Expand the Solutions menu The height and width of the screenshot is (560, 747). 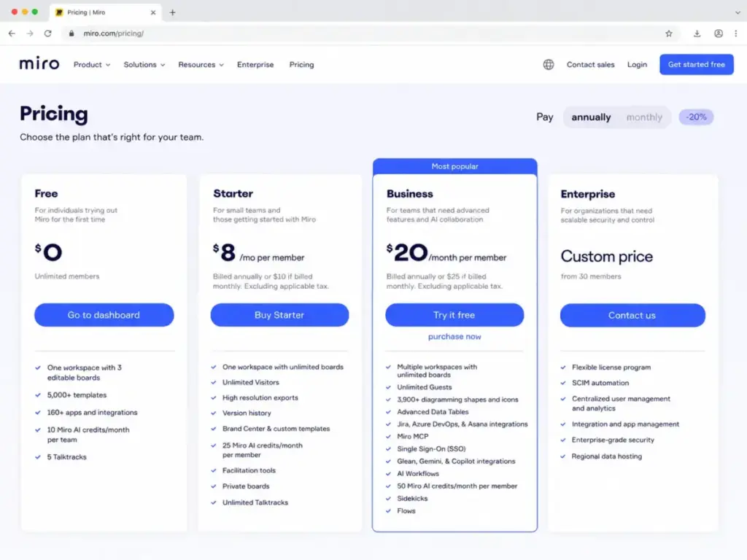[x=144, y=65]
